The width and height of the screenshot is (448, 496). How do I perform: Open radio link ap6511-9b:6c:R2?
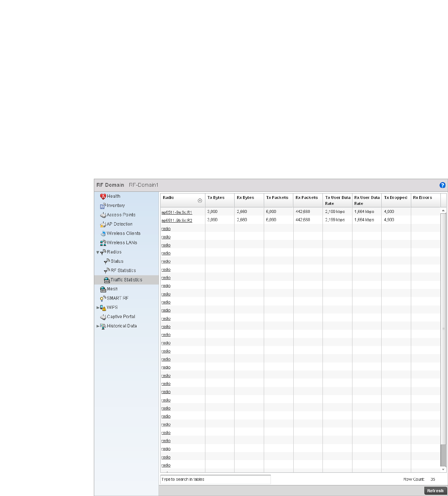[177, 221]
